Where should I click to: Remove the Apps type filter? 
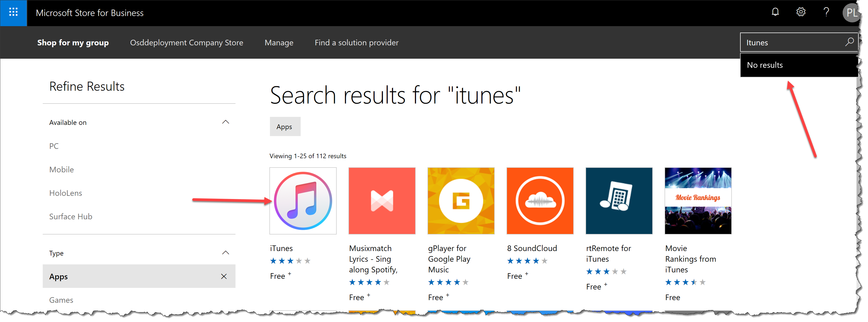[x=224, y=276]
